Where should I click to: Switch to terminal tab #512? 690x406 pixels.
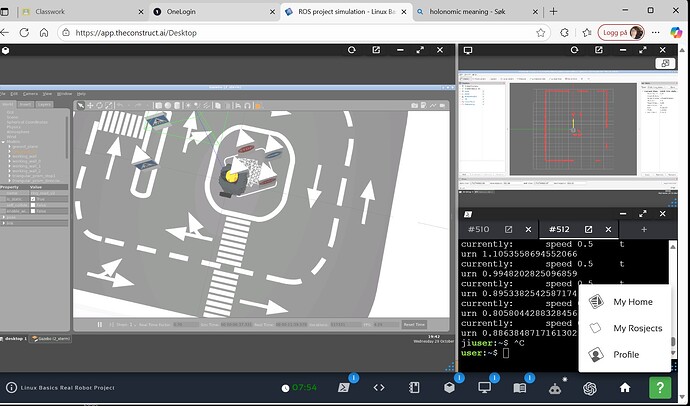[x=559, y=229]
